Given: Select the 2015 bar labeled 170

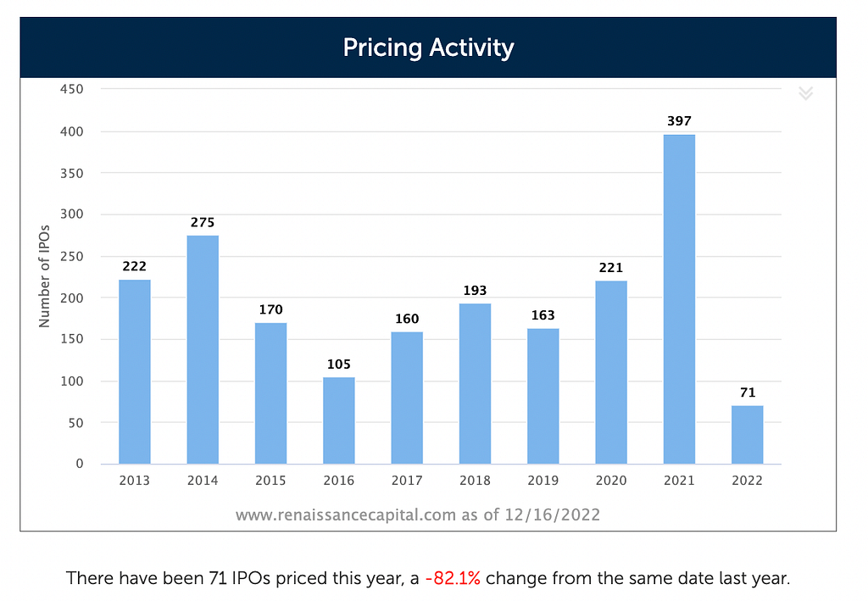Looking at the screenshot, I should pos(270,393).
